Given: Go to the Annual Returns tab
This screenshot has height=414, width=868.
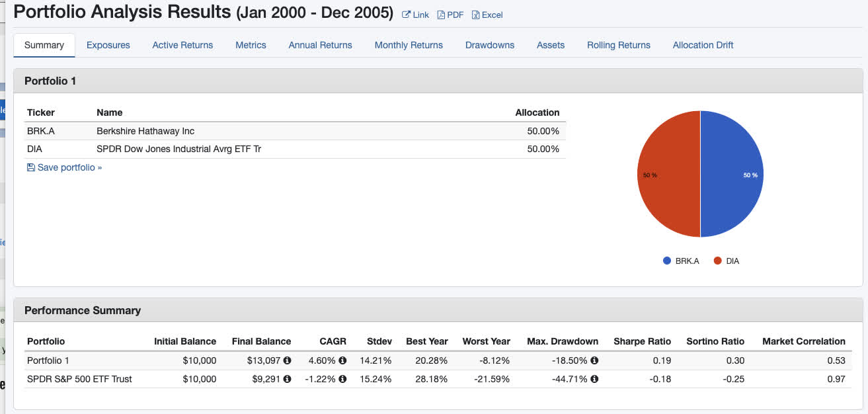Looking at the screenshot, I should (x=320, y=45).
